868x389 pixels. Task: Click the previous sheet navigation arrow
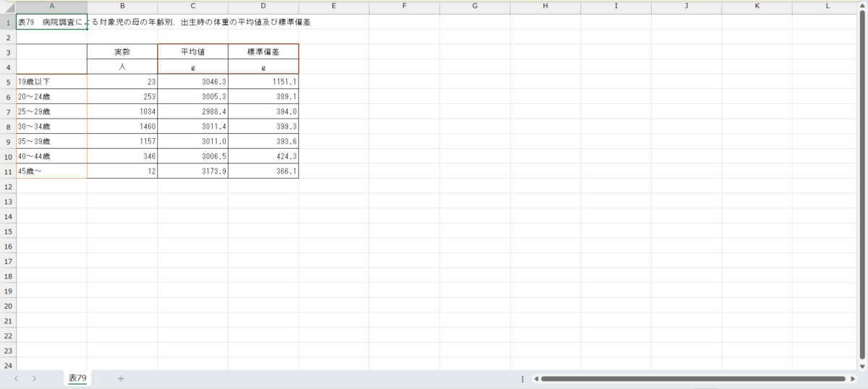[x=16, y=378]
